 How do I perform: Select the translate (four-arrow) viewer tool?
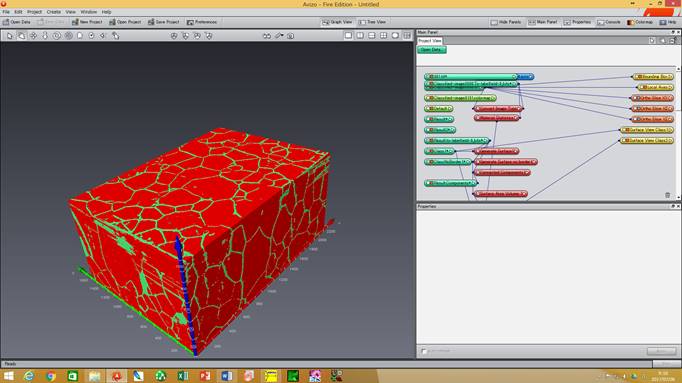tap(33, 36)
